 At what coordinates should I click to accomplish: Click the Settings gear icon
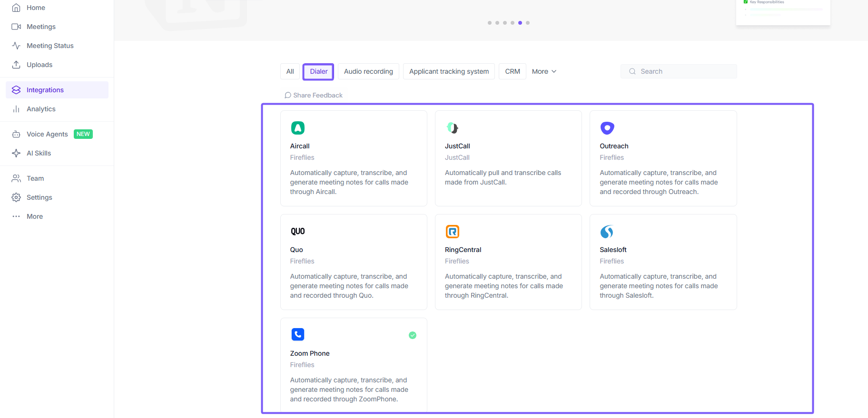point(16,197)
